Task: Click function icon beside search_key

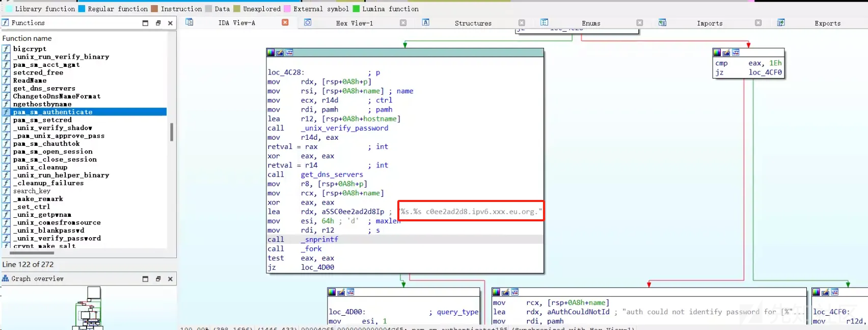Action: click(6, 191)
